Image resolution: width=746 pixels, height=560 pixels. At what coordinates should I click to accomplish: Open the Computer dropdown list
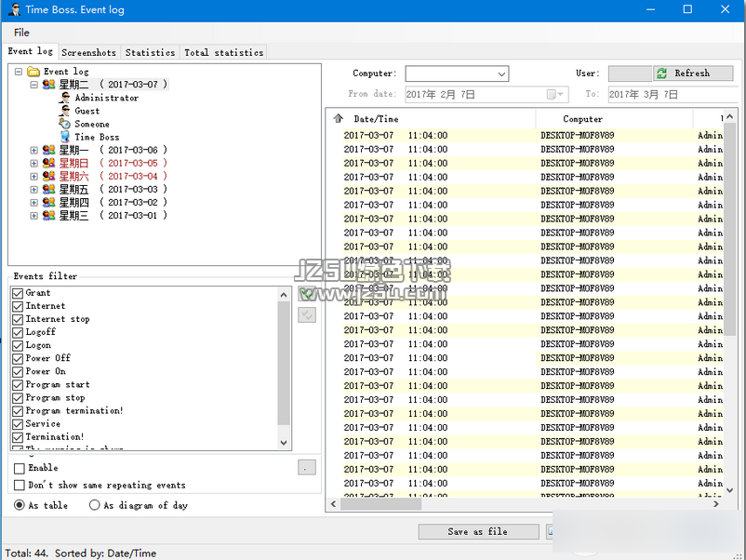point(501,73)
